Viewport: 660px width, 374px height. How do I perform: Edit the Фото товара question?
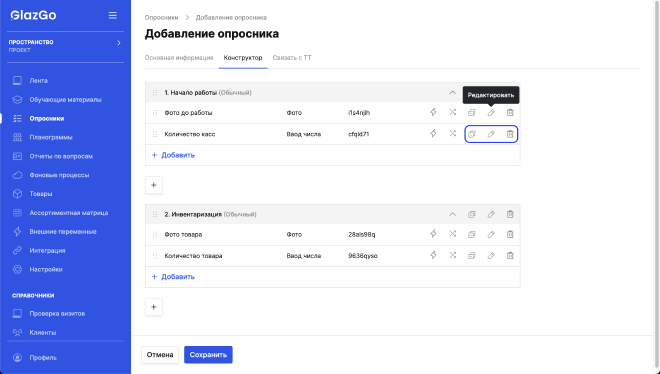coord(491,234)
